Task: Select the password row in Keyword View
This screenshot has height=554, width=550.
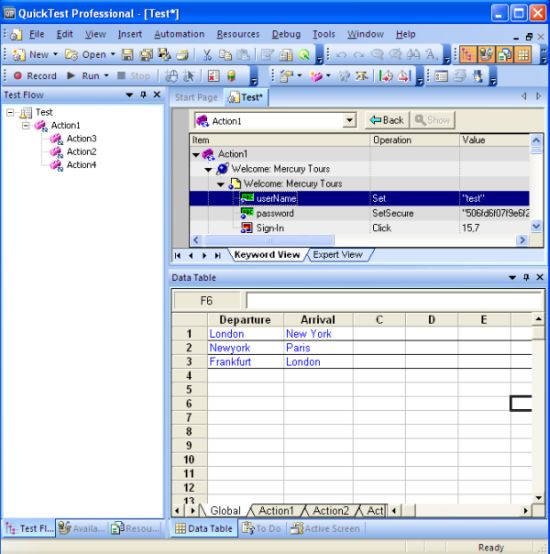Action: point(359,213)
